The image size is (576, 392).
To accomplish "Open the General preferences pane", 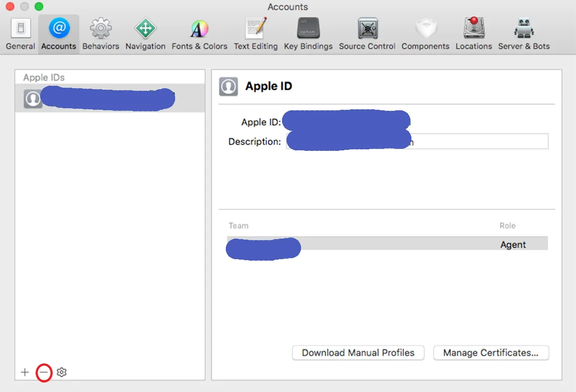I will point(21,34).
